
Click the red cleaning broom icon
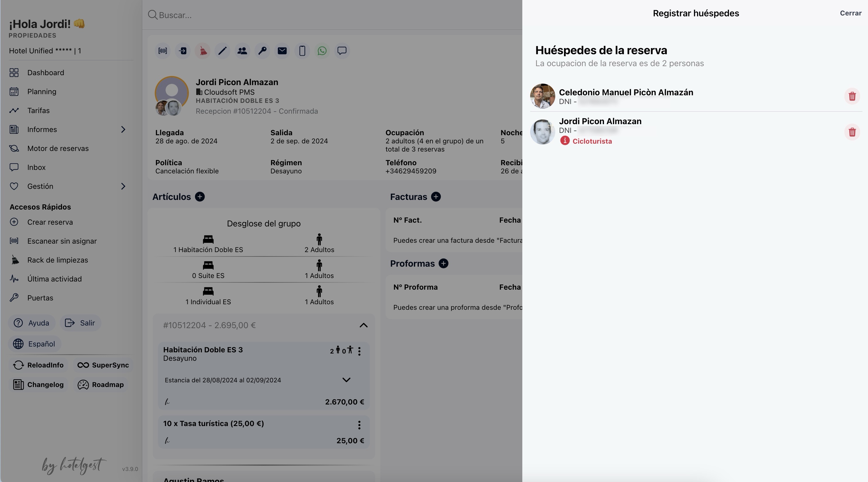click(203, 51)
